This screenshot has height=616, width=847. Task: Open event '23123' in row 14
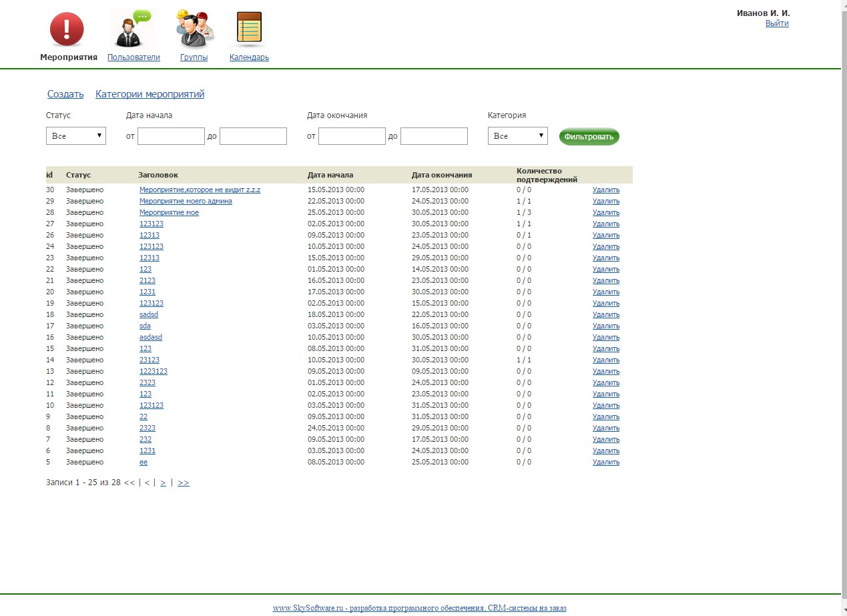pyautogui.click(x=150, y=360)
